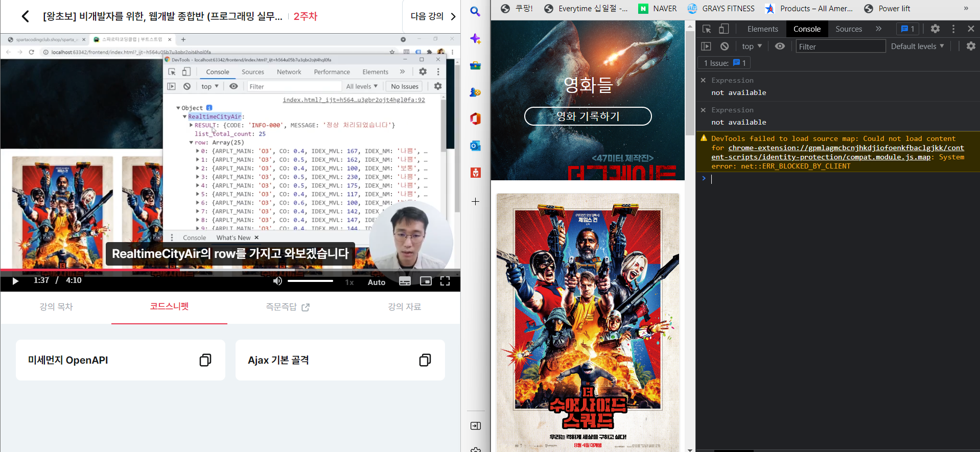This screenshot has height=452, width=980.
Task: Open console settings gear
Action: [971, 46]
